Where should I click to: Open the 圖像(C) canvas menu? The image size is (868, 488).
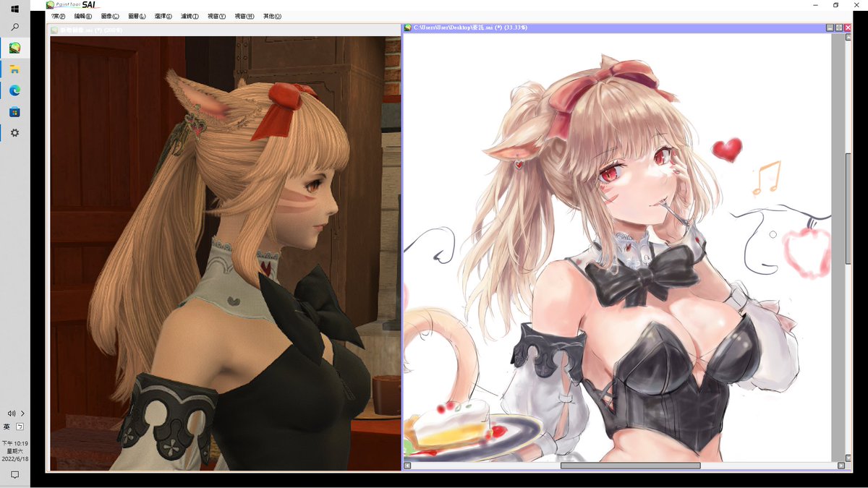[x=110, y=16]
